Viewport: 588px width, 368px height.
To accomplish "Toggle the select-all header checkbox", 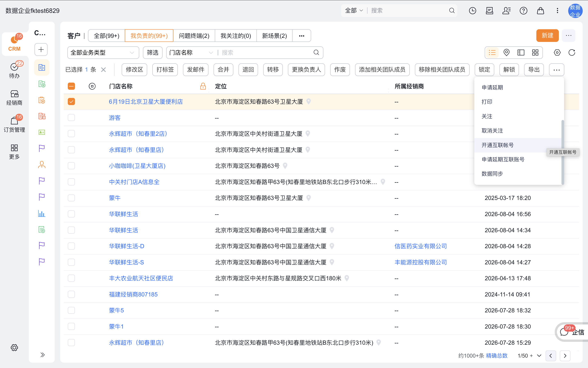I will (71, 86).
